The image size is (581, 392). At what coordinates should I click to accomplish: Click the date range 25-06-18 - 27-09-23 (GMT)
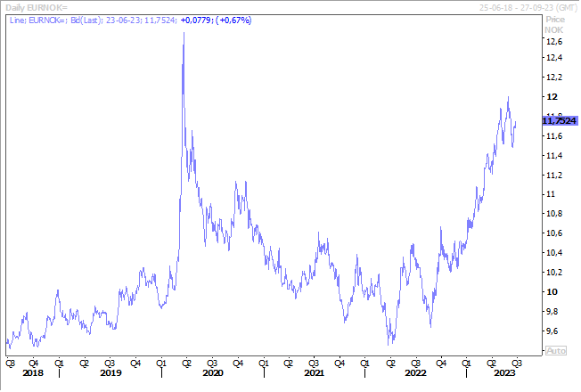(528, 8)
